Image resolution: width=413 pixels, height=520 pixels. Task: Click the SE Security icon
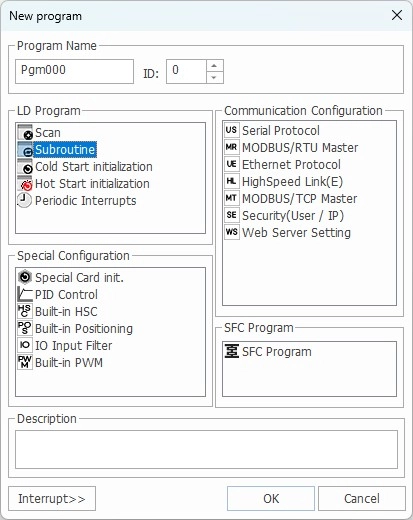pyautogui.click(x=232, y=215)
